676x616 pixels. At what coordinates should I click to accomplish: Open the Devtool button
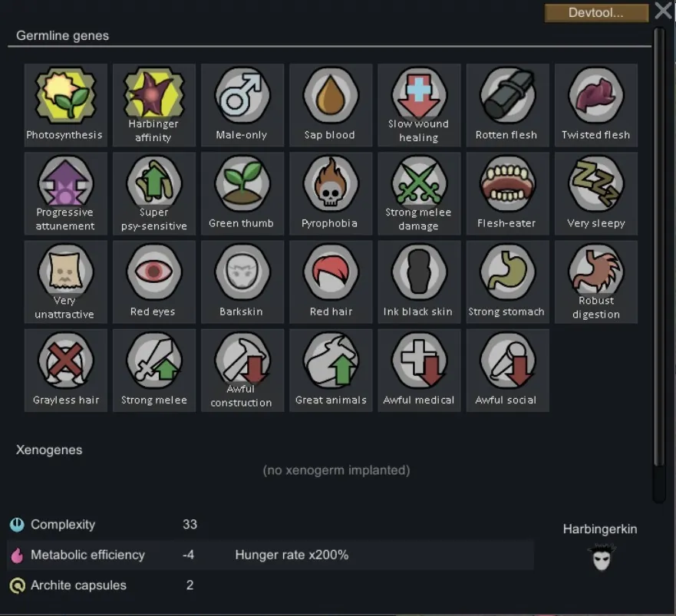[596, 13]
